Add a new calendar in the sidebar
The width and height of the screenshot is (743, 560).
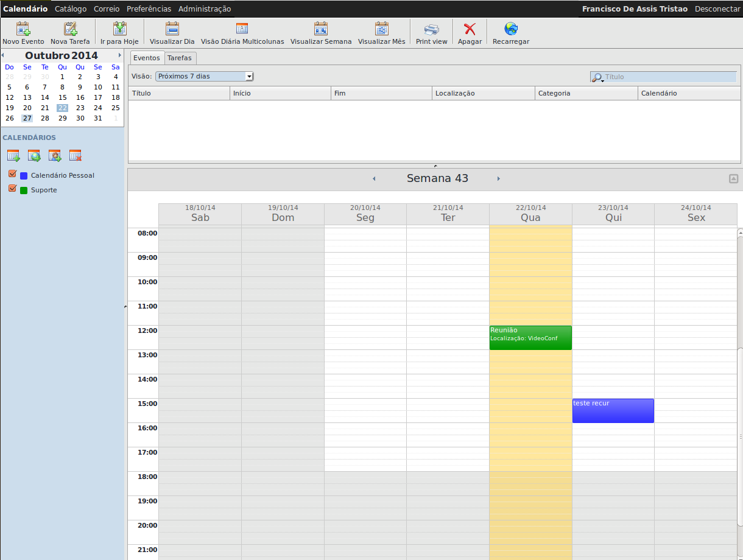tap(13, 156)
